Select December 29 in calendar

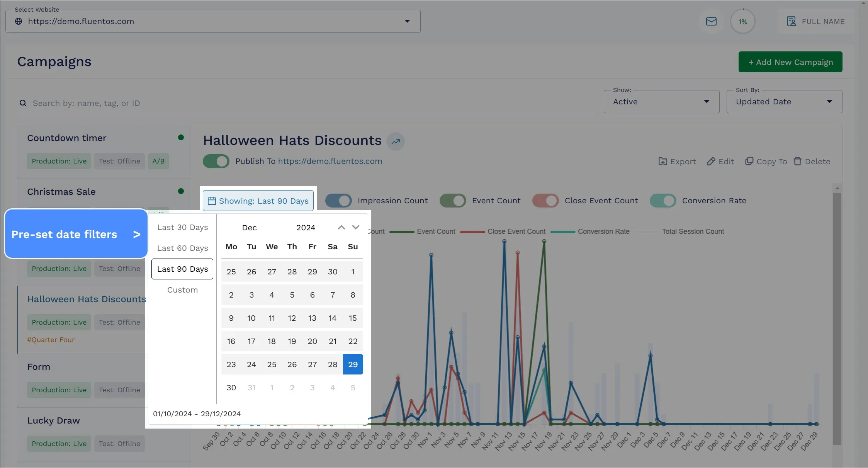(x=353, y=364)
